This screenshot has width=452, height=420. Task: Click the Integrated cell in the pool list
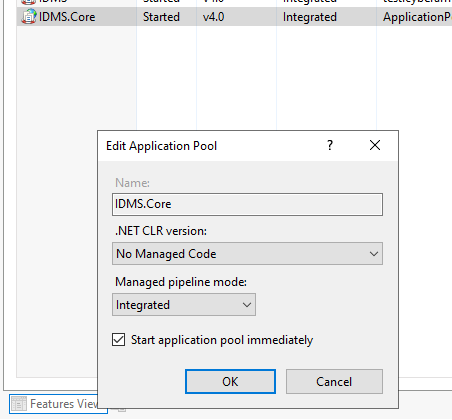point(310,17)
